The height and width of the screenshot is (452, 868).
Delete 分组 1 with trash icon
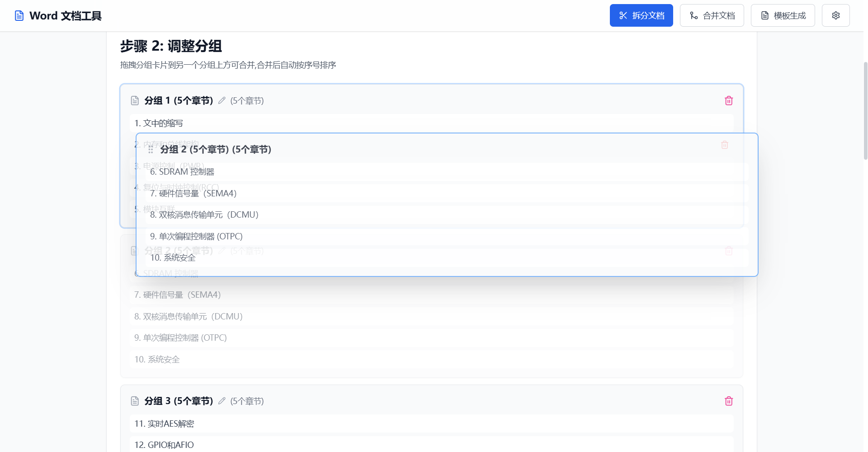point(728,100)
